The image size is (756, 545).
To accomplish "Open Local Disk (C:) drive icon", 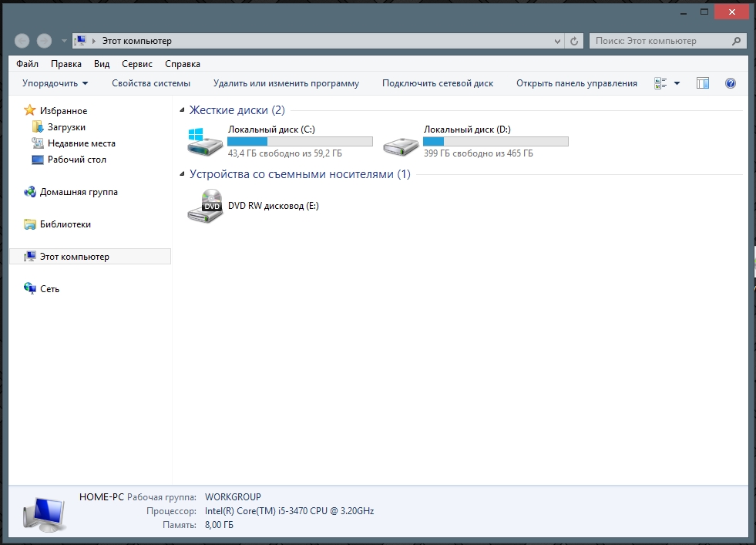I will (205, 142).
